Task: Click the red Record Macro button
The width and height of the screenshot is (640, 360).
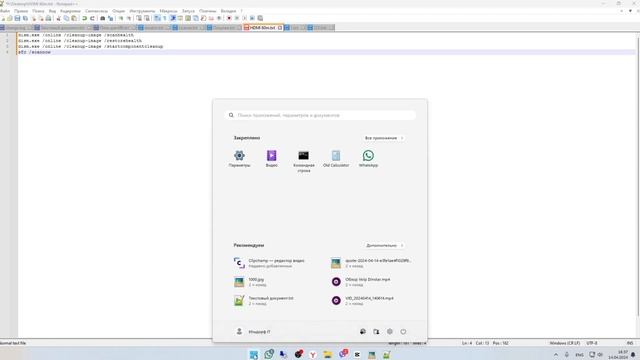Action: coord(229,18)
